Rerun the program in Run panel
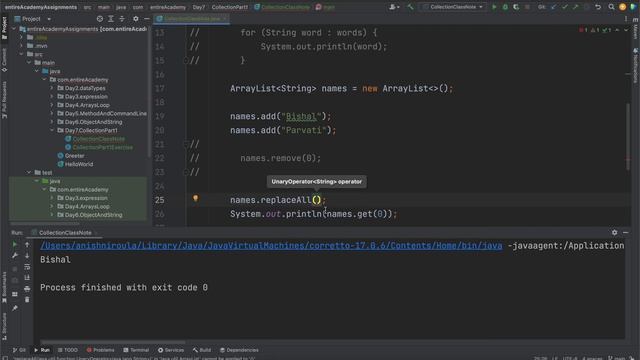This screenshot has height=360, width=640. (x=15, y=244)
